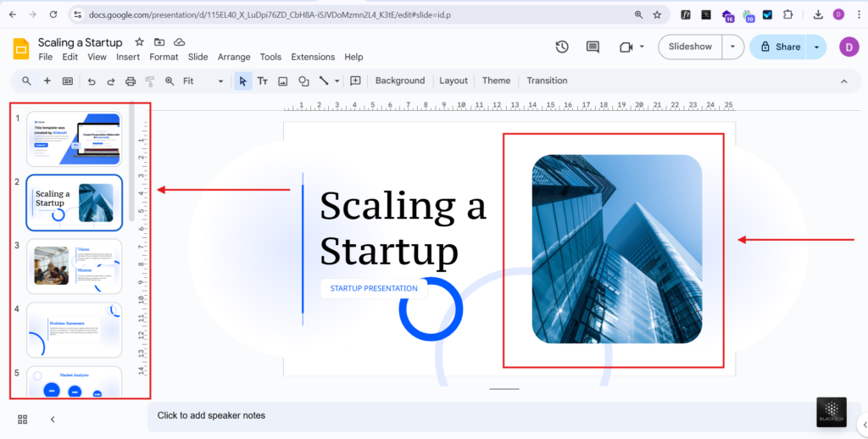Add a new slide with plus icon
Screen dimensions: 868x439
click(47, 81)
